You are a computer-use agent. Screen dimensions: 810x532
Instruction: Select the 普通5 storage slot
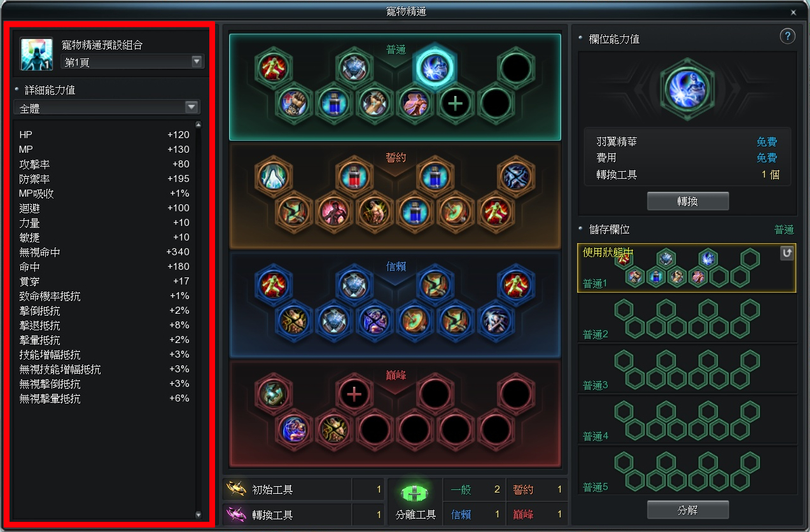click(687, 471)
